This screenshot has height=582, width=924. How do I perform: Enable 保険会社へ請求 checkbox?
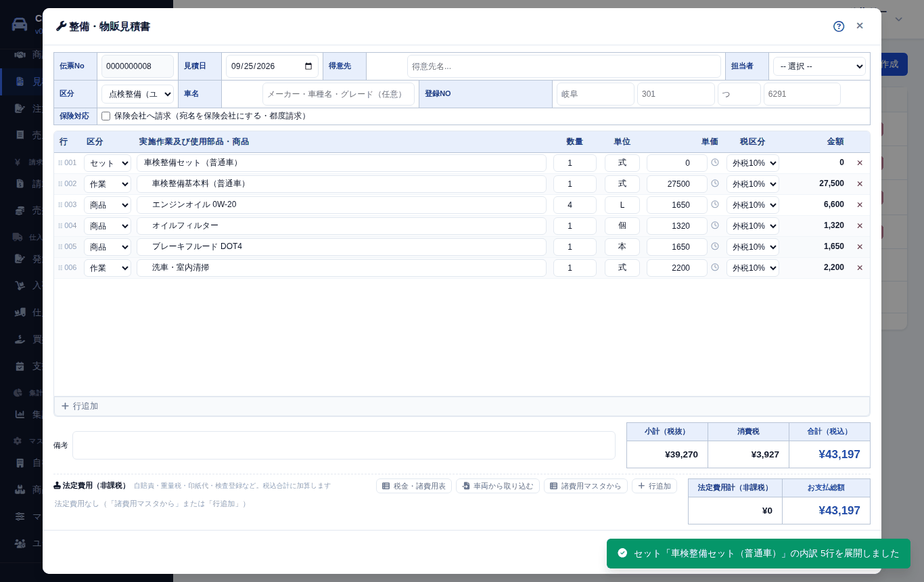coord(106,116)
